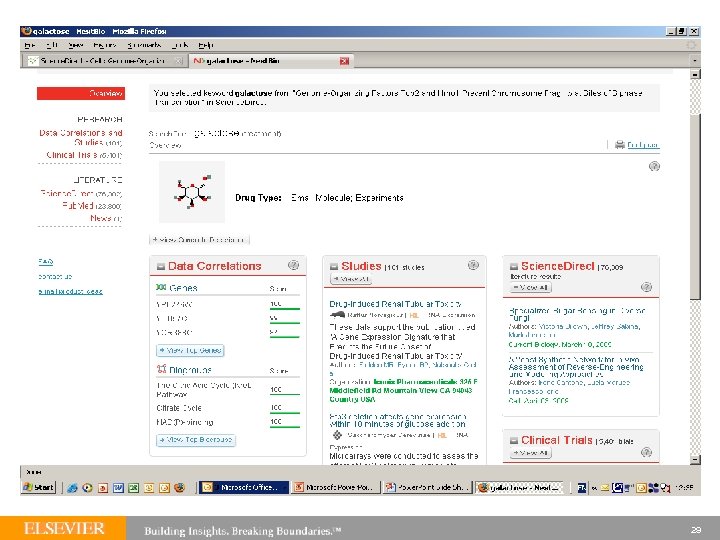This screenshot has height=540, width=720.
Task: Open the tab list dropdown arrow
Action: click(x=695, y=61)
